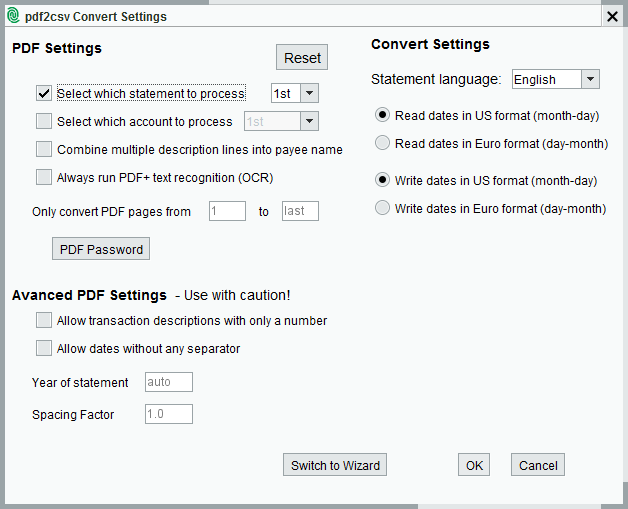
Task: Close the Convert Settings dialog
Action: [612, 17]
